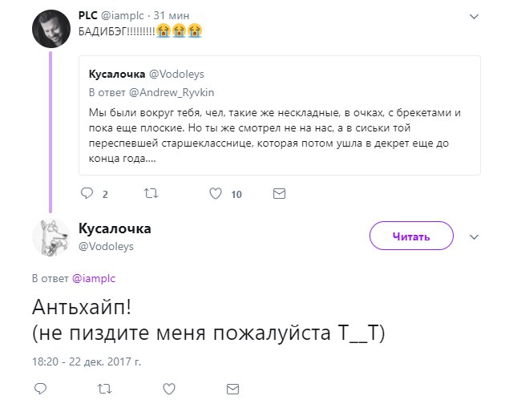Click the PLC display name
The width and height of the screenshot is (513, 420).
pos(87,16)
